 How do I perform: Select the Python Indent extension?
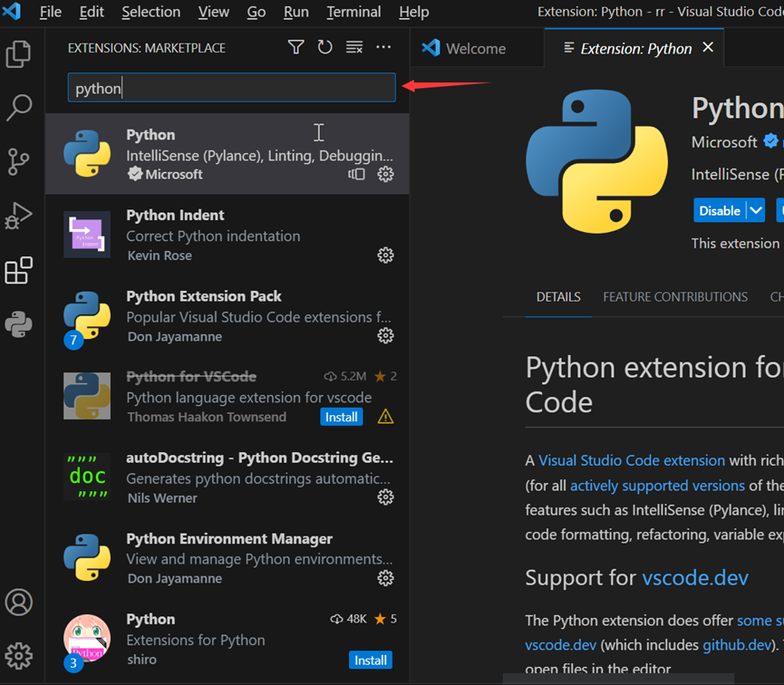click(227, 235)
